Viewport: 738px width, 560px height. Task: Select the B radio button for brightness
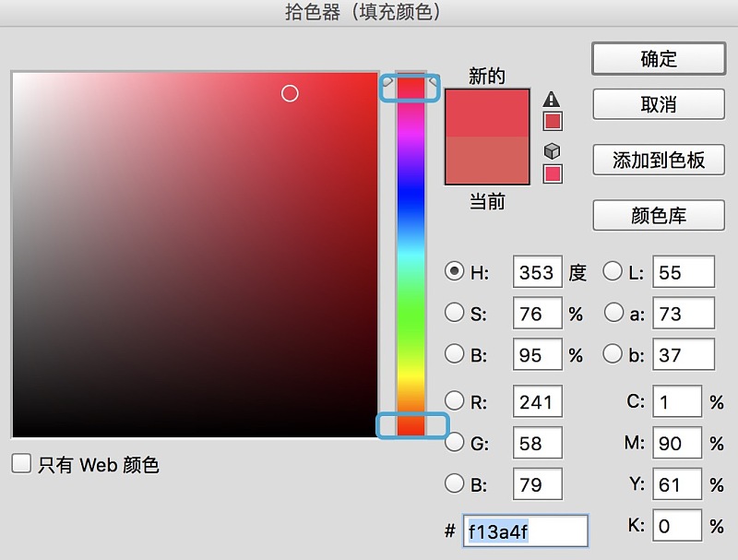point(456,354)
